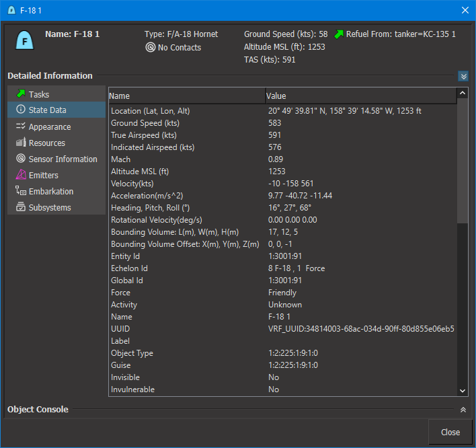Expand the Object Console section
Viewport: 476px width, 448px height.
(463, 410)
